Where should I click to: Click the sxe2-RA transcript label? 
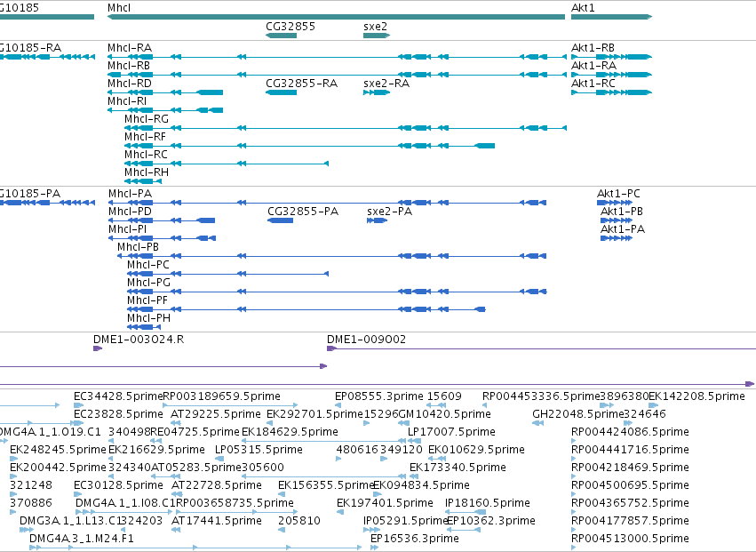(386, 84)
